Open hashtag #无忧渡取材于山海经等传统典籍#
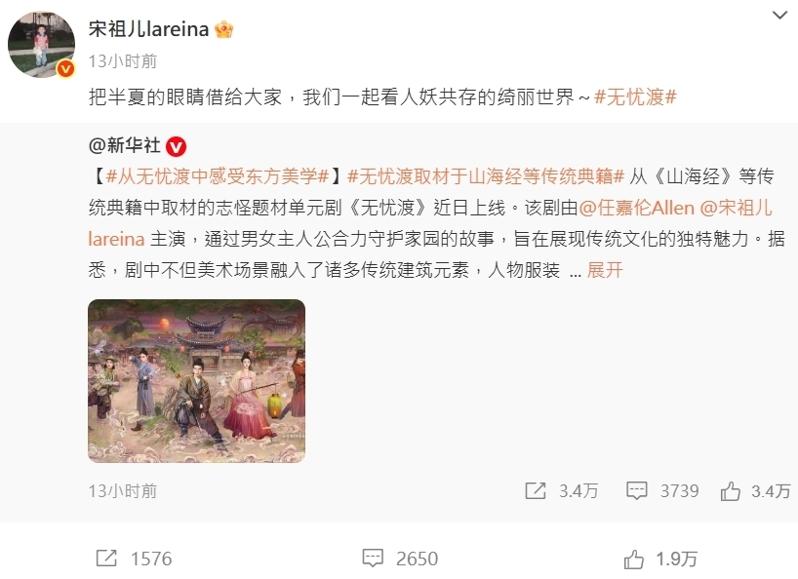Viewport: 798px width, 579px height. [x=486, y=177]
